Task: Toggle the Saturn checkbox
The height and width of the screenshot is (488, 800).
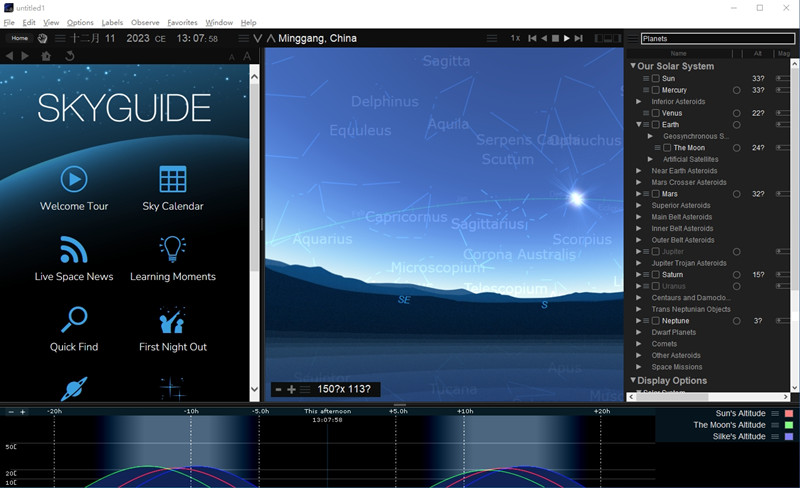Action: click(656, 275)
